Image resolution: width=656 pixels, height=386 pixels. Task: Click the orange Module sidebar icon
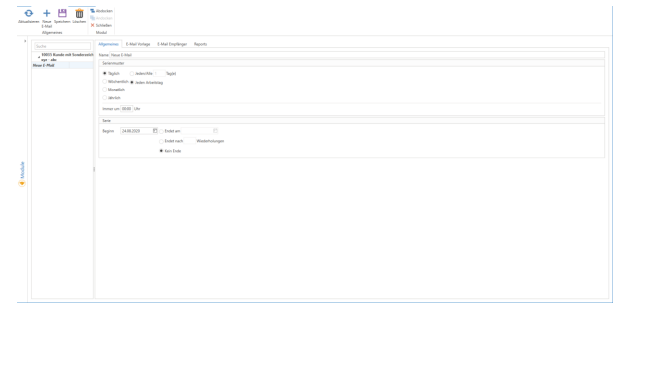tap(22, 183)
